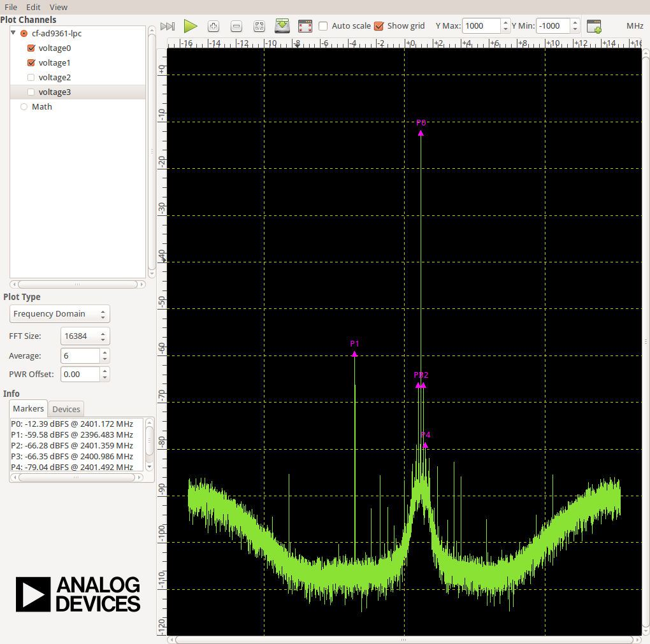Click the Y Max input field

(482, 25)
